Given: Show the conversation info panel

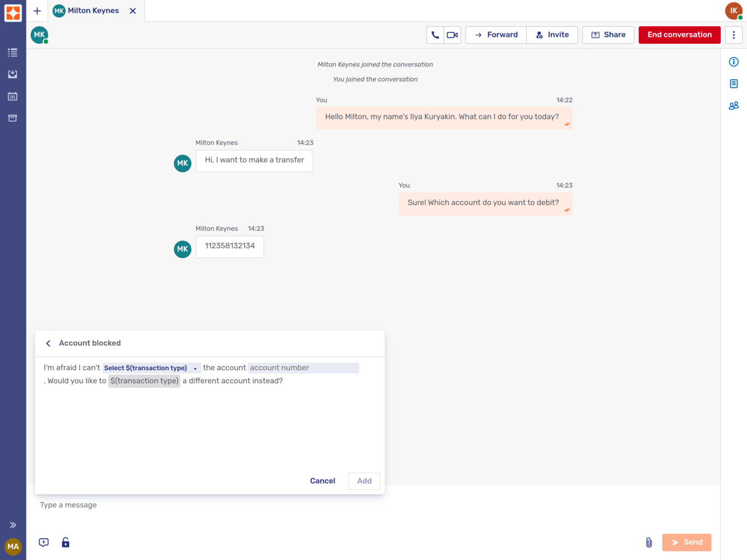Looking at the screenshot, I should click(x=733, y=62).
